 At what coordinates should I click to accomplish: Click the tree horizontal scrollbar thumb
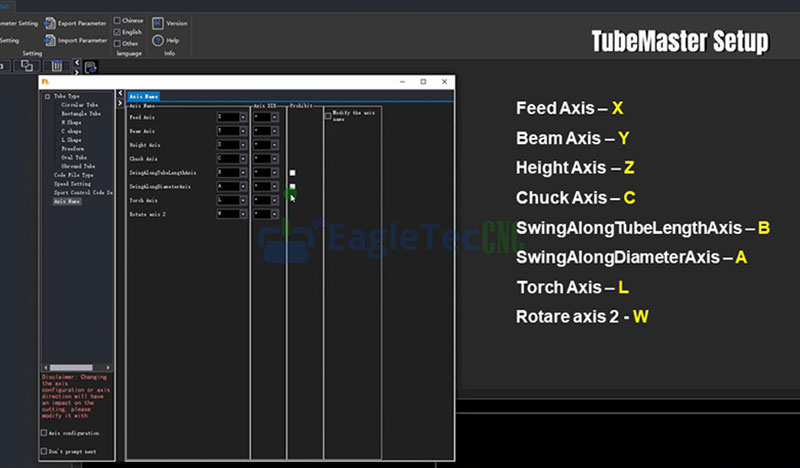pos(71,367)
